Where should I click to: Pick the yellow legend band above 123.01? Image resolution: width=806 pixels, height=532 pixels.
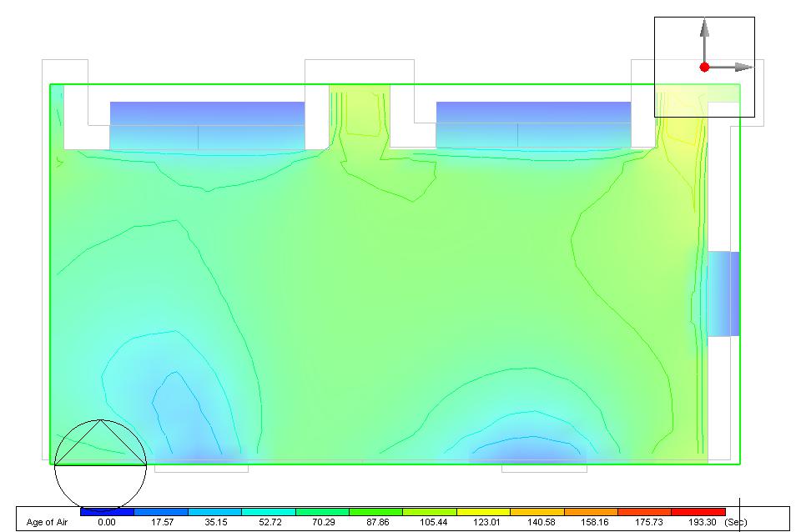[484, 512]
